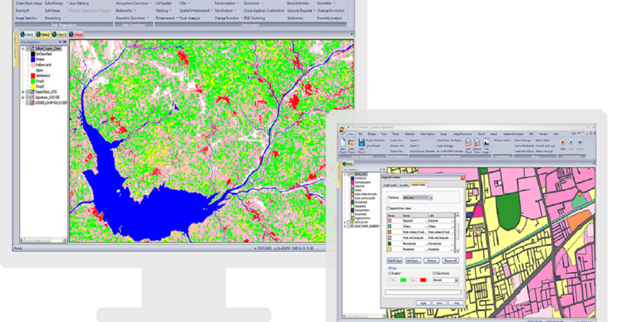644x322 pixels.
Task: Expand the SuperClass_LISS tree node
Action: 23,91
